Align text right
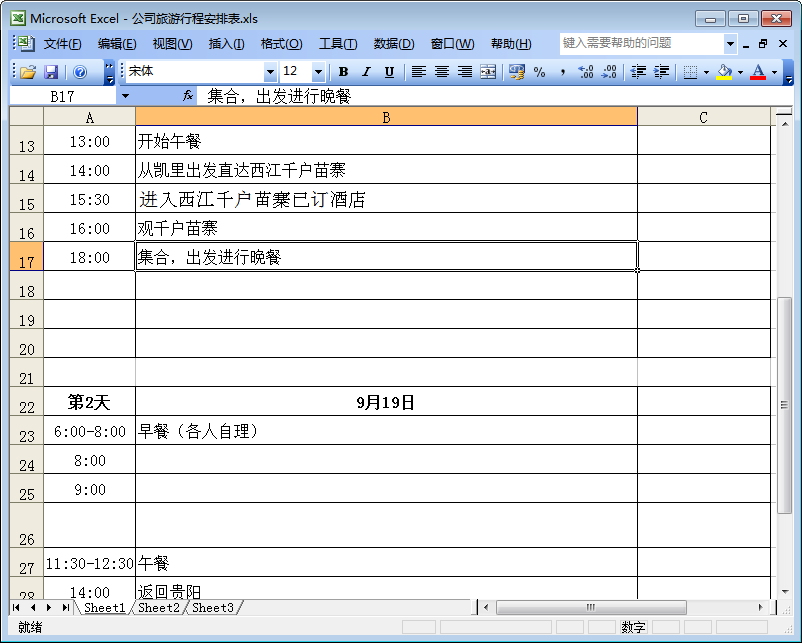This screenshot has width=802, height=643. pos(465,72)
